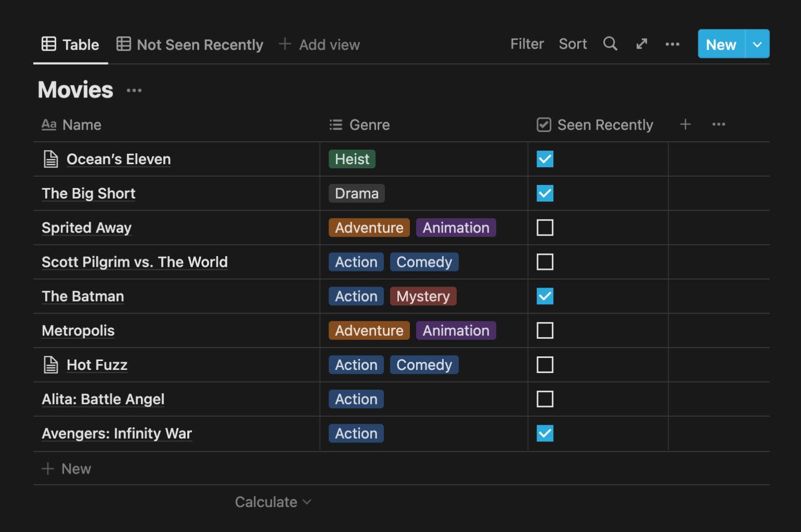Click the Sort button
Screen dimensions: 801x532
[x=573, y=44]
